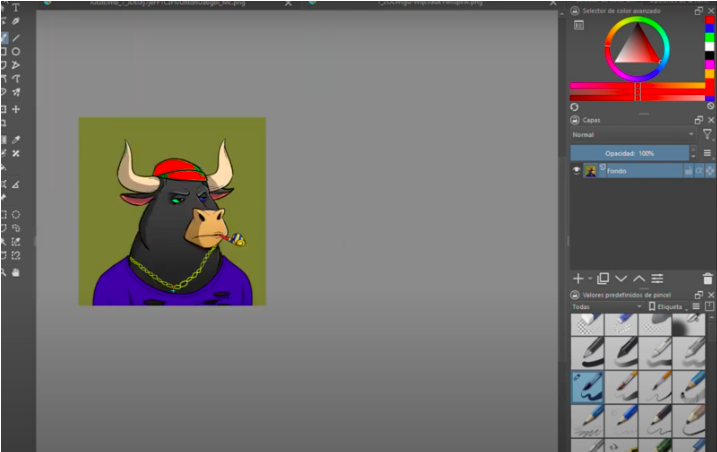The image size is (717, 452).
Task: Select the Freehand Path tool
Action: 16,79
